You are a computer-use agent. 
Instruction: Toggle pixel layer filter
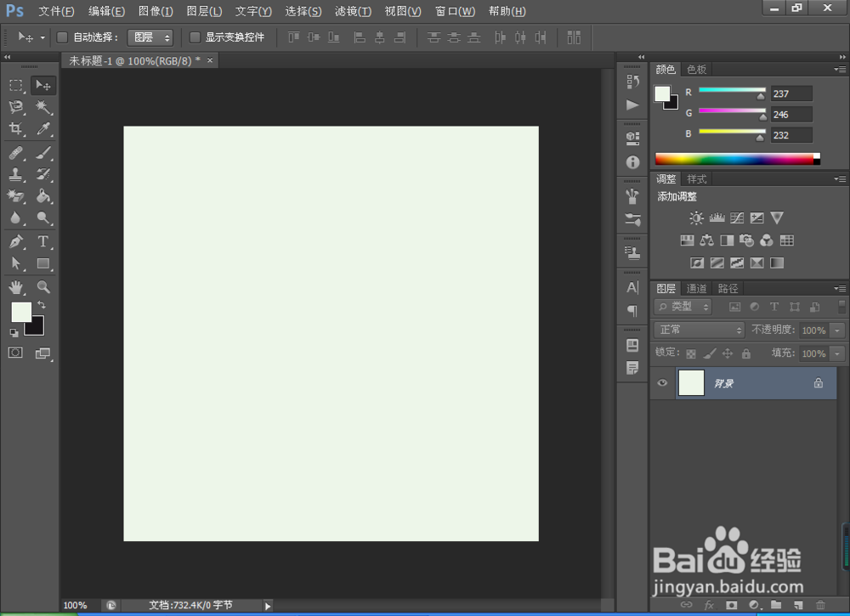734,307
